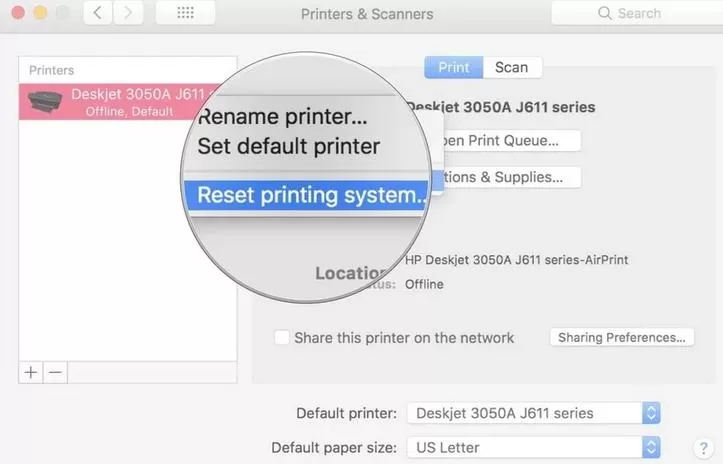Open the Default printer dropdown
This screenshot has width=723, height=464.
click(x=534, y=413)
